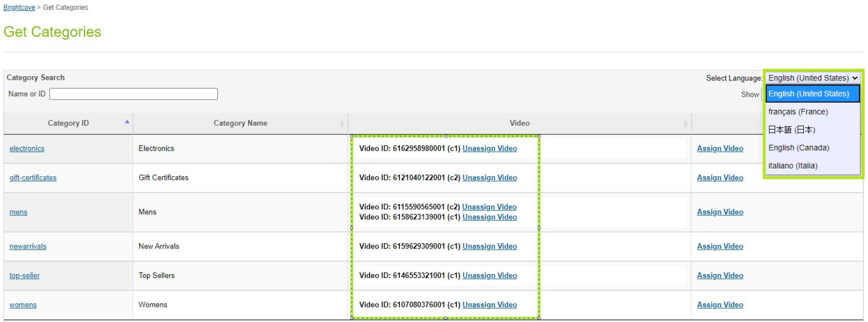Select English (United States) highlighted option
This screenshot has height=322, width=868.
808,94
